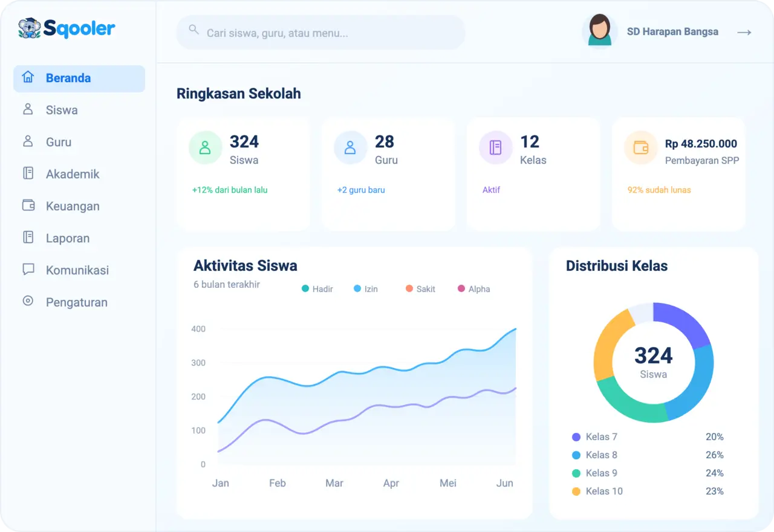Toggle the Alpha legend in Aktivitas chart
Screen dimensions: 774x532
[474, 289]
